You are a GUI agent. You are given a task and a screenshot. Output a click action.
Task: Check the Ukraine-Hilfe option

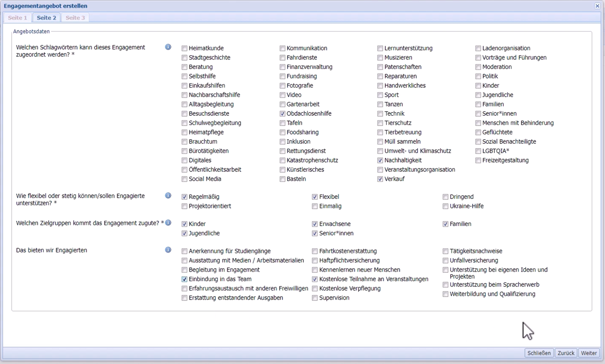(445, 206)
